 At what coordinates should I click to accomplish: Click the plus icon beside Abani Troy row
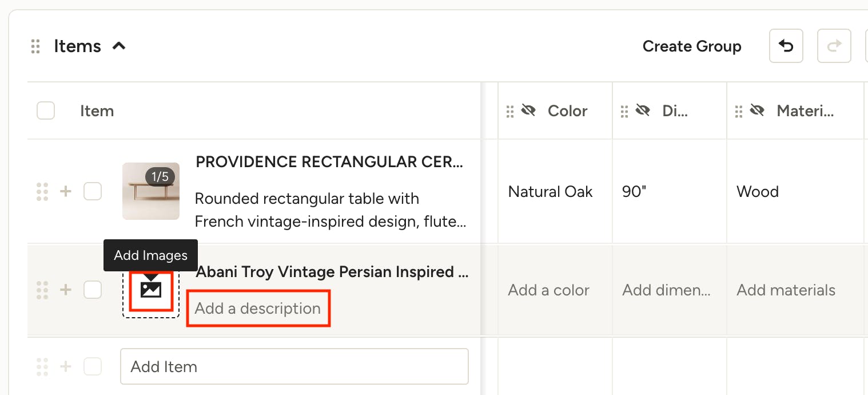tap(66, 290)
